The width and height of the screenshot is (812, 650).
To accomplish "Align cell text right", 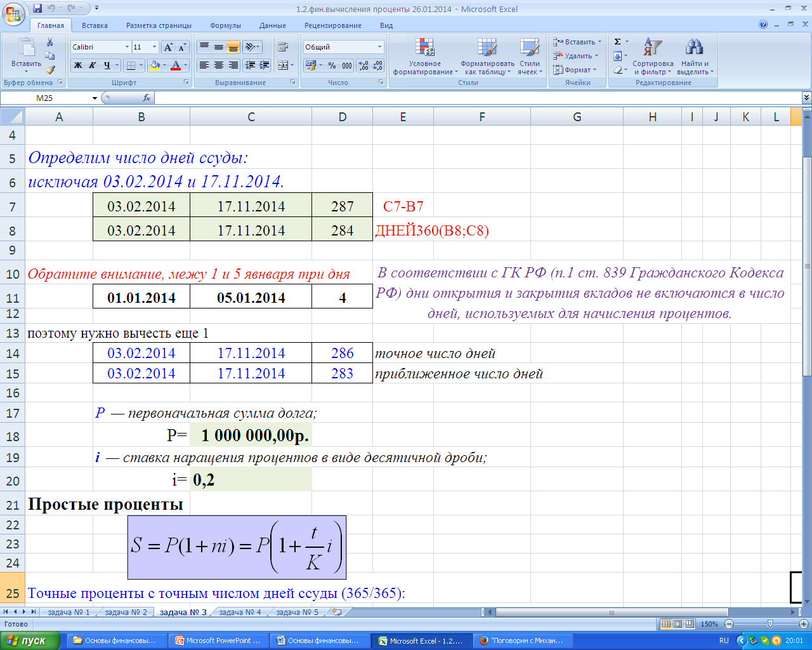I will (233, 65).
